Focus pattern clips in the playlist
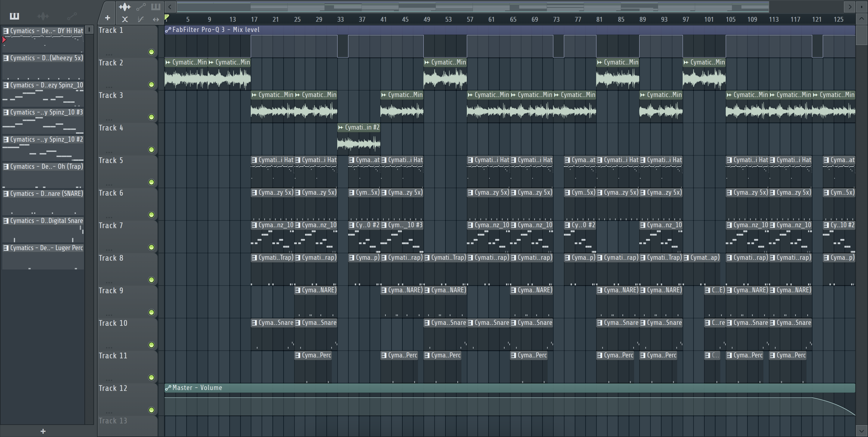Viewport: 868px width, 437px height. [x=155, y=7]
